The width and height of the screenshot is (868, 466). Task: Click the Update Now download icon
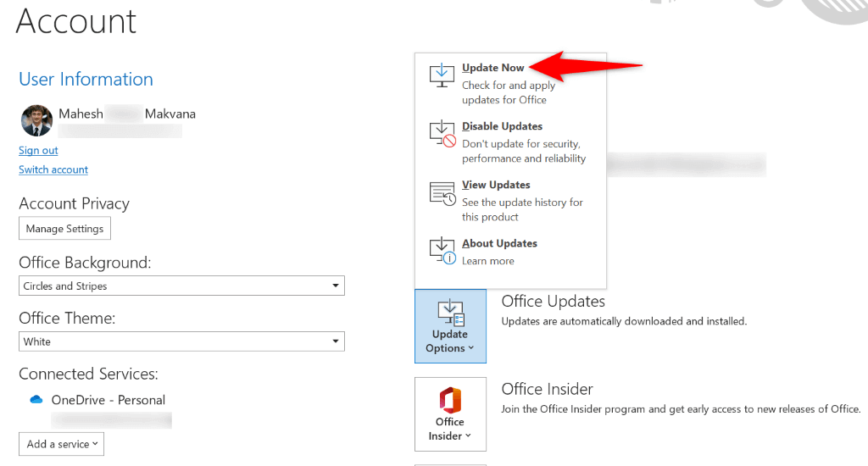(442, 75)
